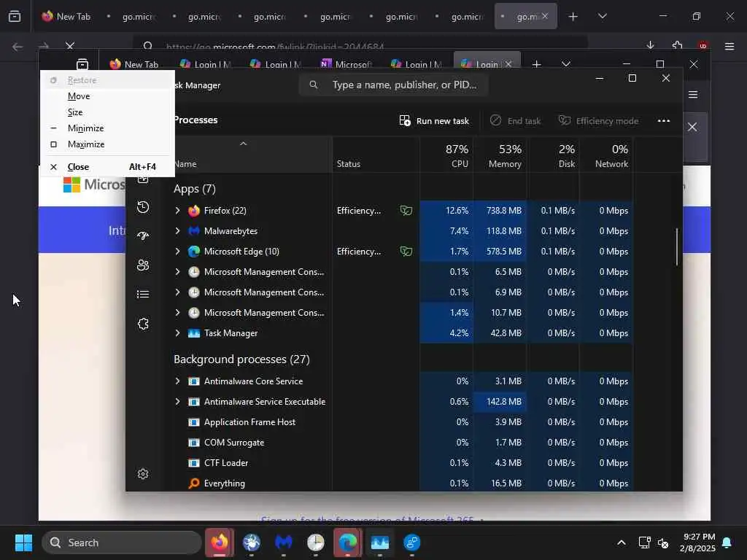
Task: Click taskbar Search box
Action: point(122,542)
